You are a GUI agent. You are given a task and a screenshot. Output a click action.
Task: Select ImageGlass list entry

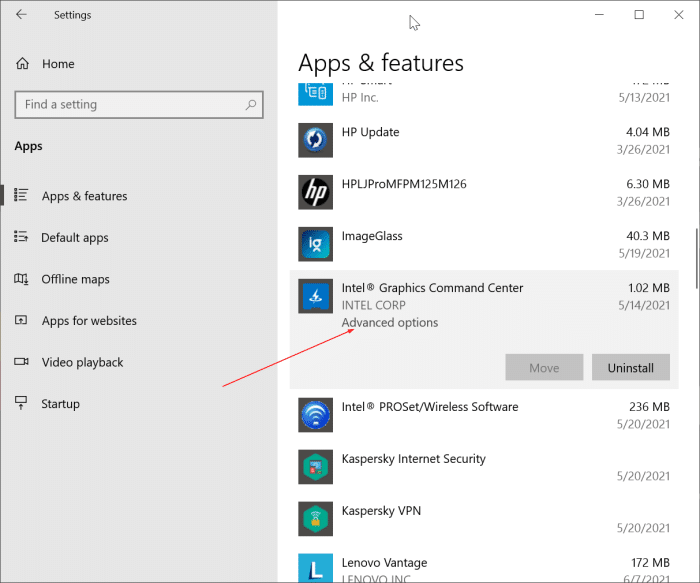point(484,244)
